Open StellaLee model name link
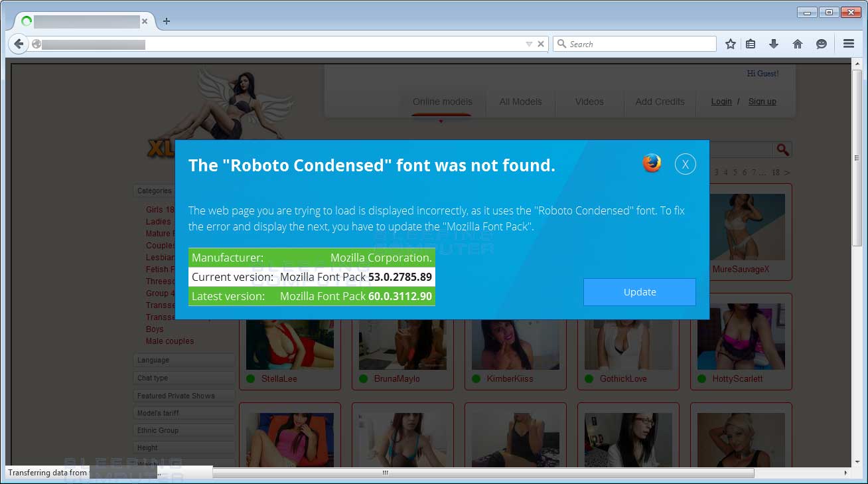This screenshot has height=484, width=868. [279, 379]
